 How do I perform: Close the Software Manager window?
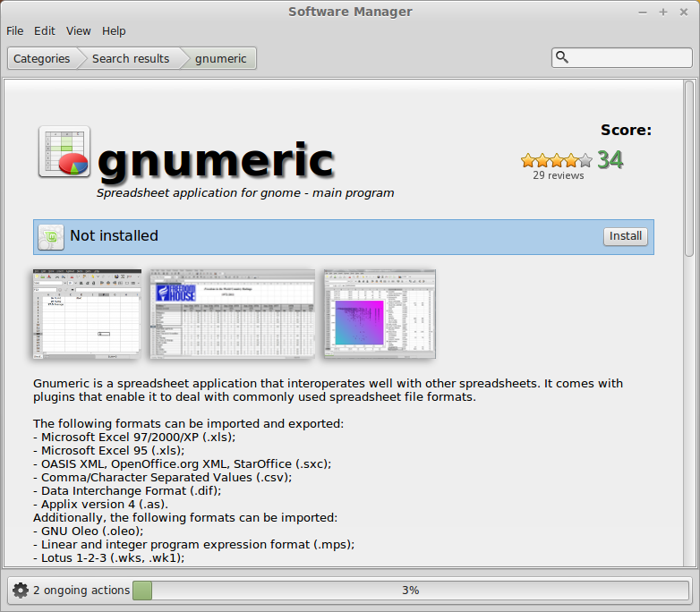[684, 12]
